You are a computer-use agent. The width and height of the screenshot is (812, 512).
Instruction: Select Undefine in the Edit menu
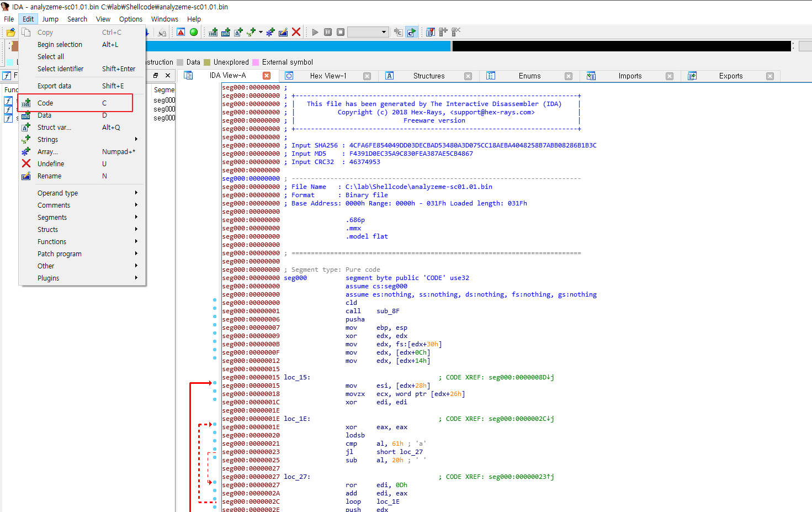click(82, 164)
